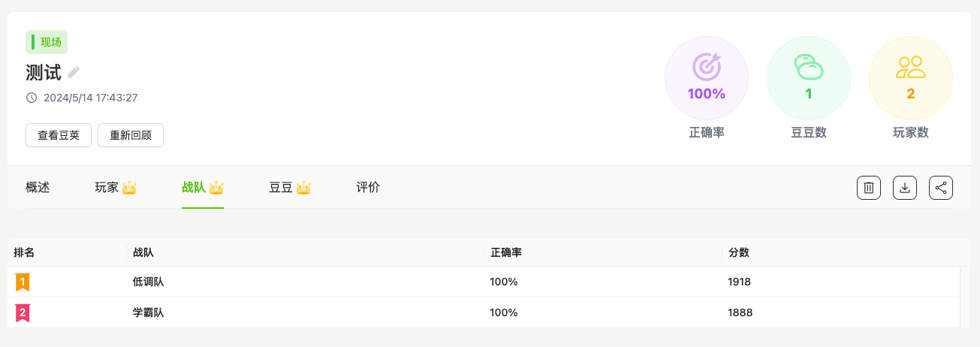The height and width of the screenshot is (347, 980).
Task: Click the table's vertical scrollbar track
Action: 966,297
